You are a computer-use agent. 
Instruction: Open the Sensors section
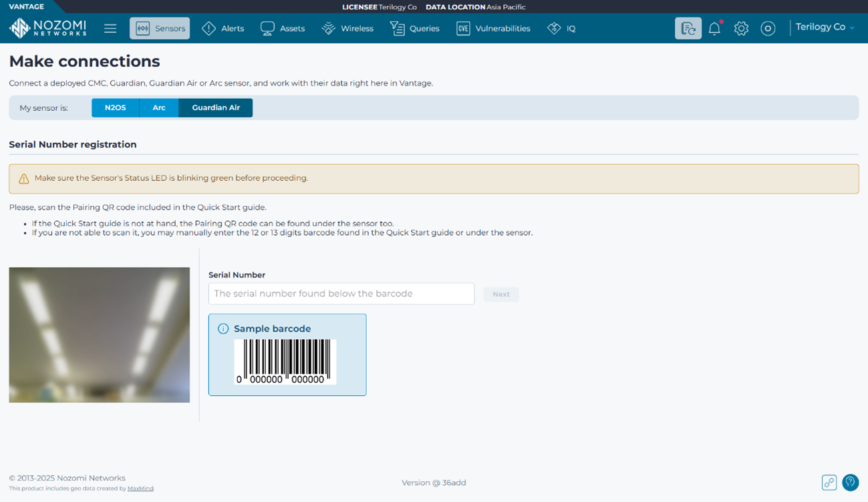coord(160,28)
